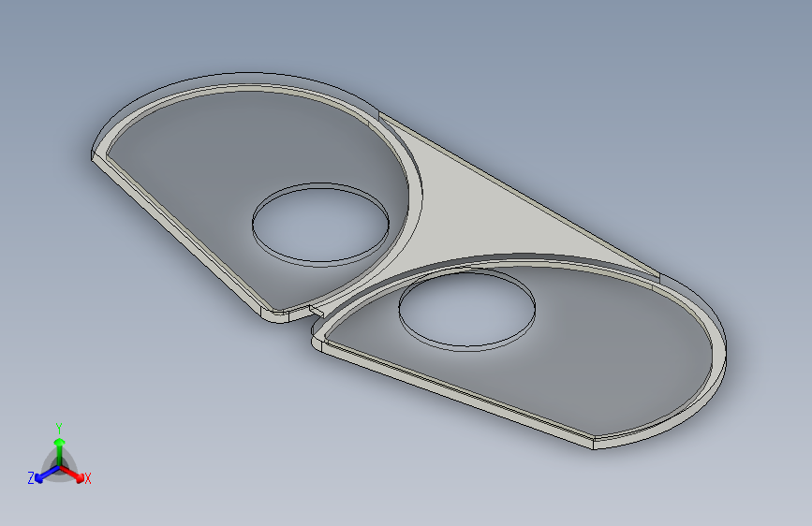Select the left circular hole of the model
This screenshot has height=526, width=812.
click(x=320, y=225)
